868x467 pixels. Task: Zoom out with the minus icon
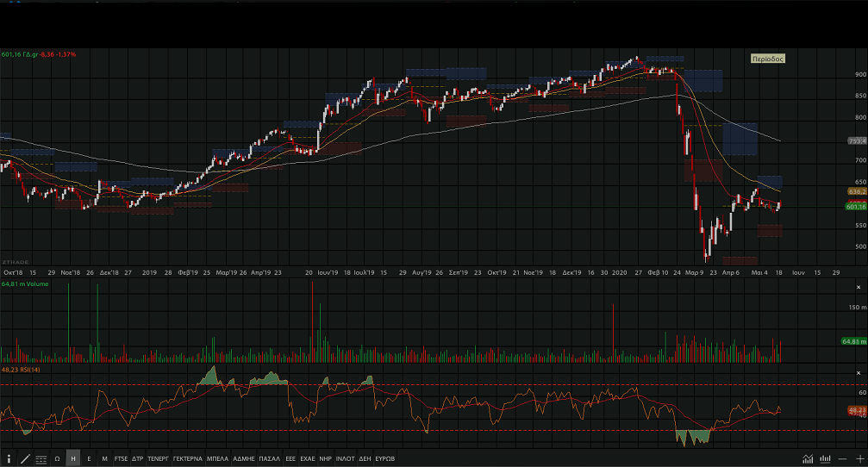coord(842,458)
